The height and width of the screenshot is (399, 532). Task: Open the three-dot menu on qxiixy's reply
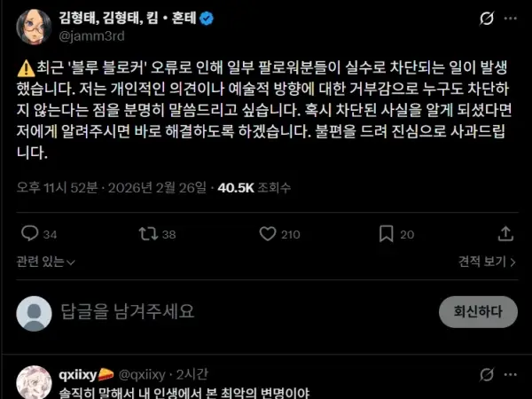pos(511,374)
